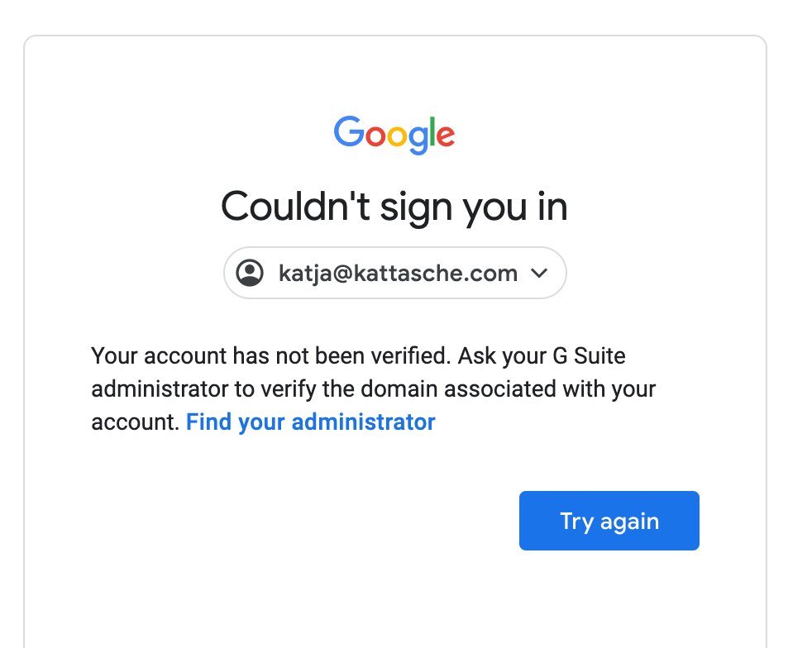The image size is (812, 648).
Task: Expand the account chooser chevron arrow
Action: (539, 273)
